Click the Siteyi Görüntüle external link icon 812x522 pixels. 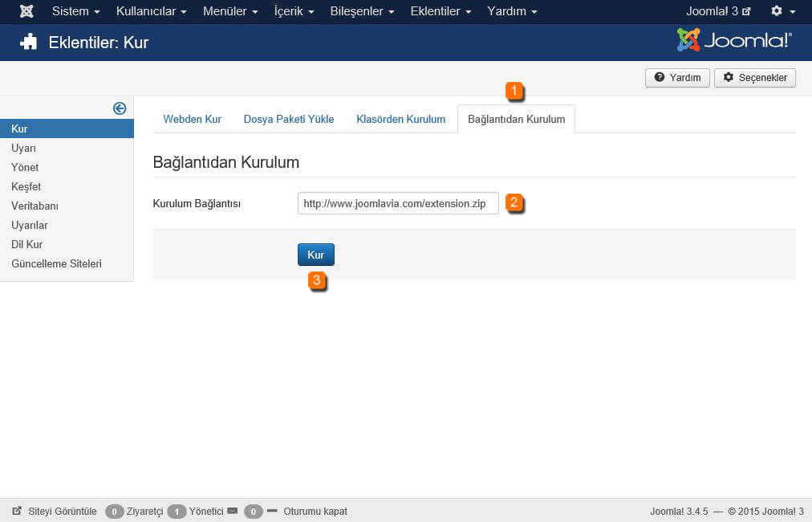[x=17, y=511]
